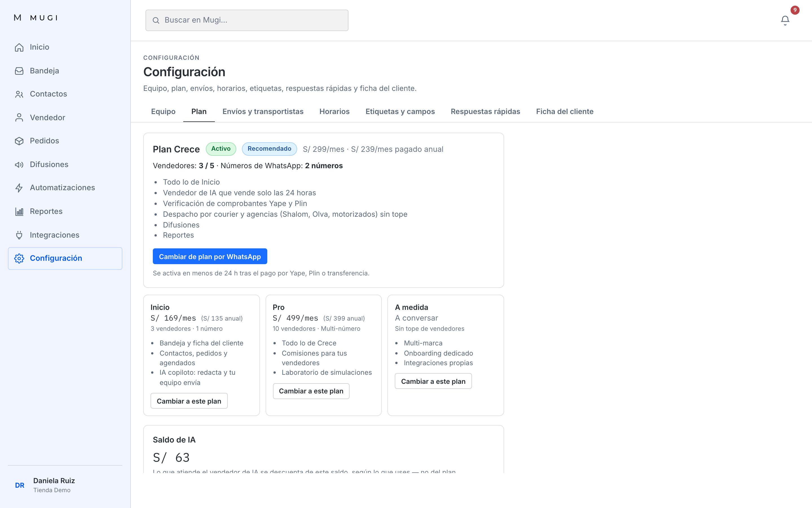
Task: Click the Todo lo de Inicio item
Action: pos(191,182)
